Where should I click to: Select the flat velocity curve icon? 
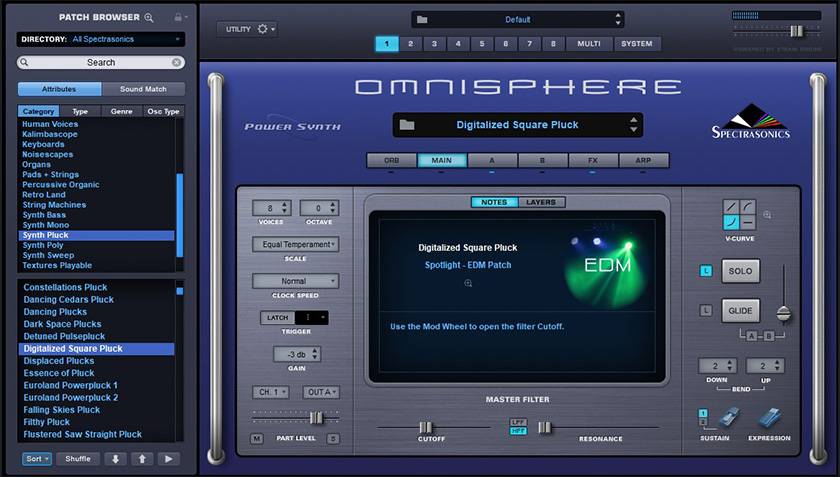(748, 222)
